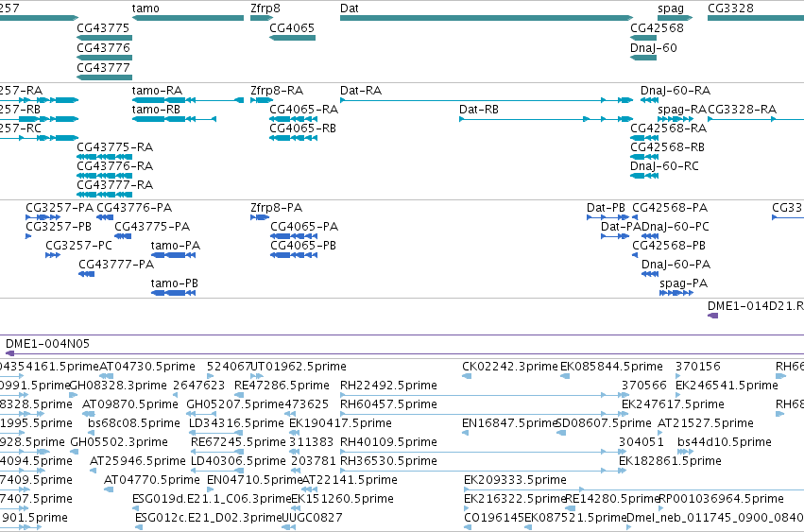This screenshot has height=532, width=804.
Task: Click the long 'Dat' gene bar label
Action: click(x=350, y=9)
